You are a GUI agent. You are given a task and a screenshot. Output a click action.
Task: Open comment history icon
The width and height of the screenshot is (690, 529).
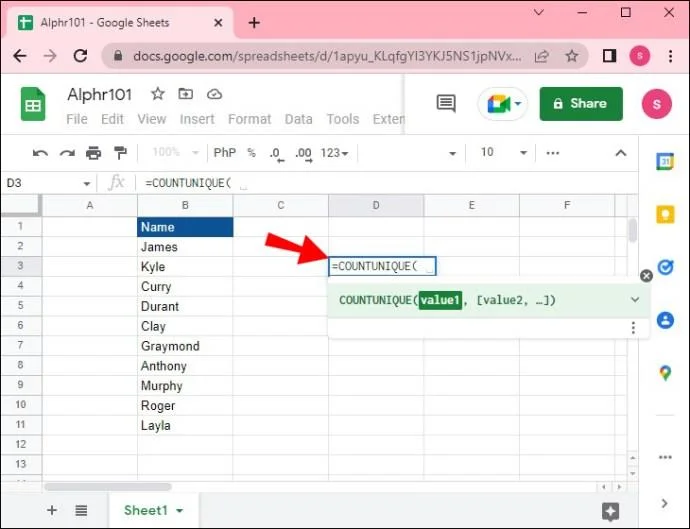pos(446,103)
